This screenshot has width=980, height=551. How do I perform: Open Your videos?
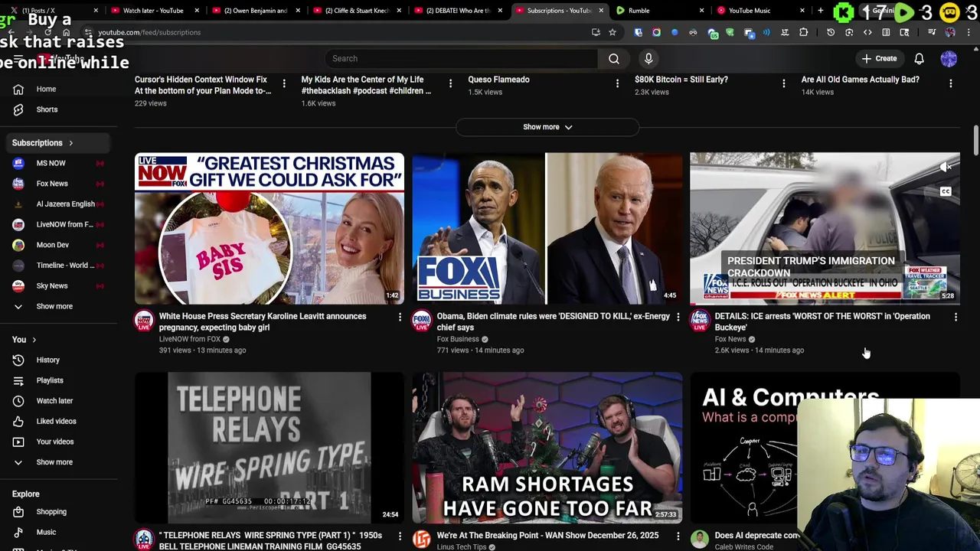pyautogui.click(x=60, y=442)
